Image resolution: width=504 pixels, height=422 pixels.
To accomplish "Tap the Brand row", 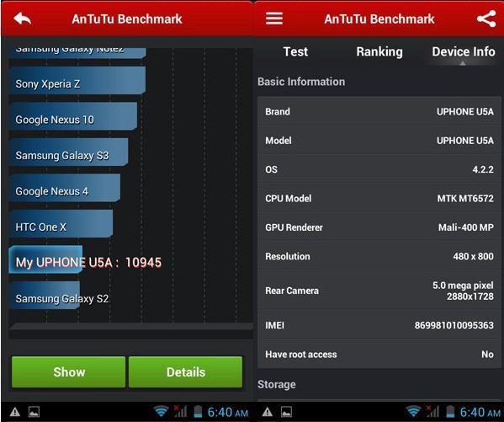I will point(379,111).
